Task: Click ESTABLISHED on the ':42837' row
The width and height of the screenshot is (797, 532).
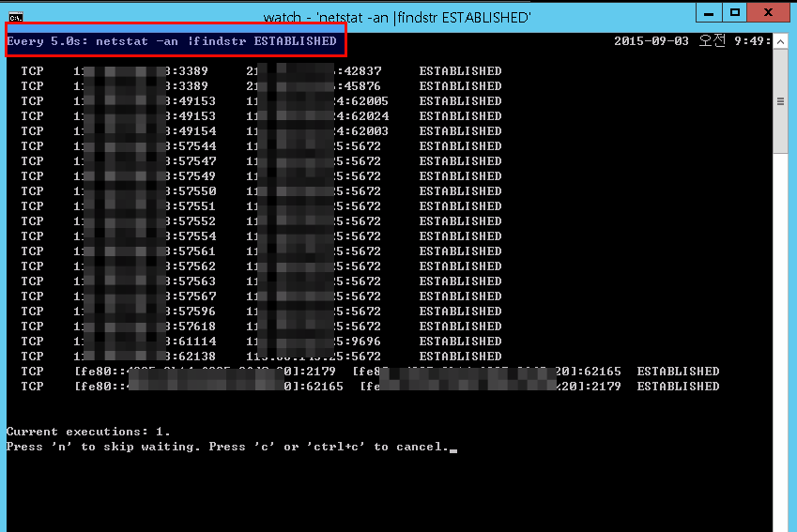Action: pyautogui.click(x=461, y=71)
